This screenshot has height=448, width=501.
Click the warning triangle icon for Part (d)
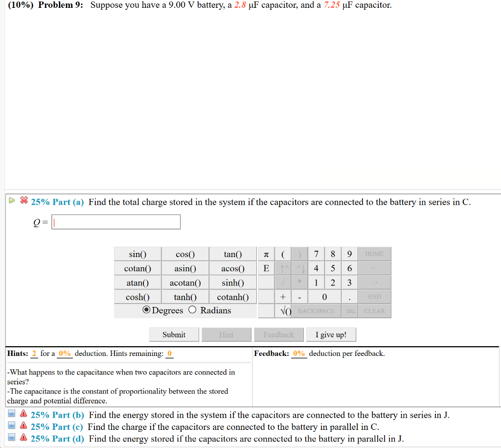pos(23,437)
